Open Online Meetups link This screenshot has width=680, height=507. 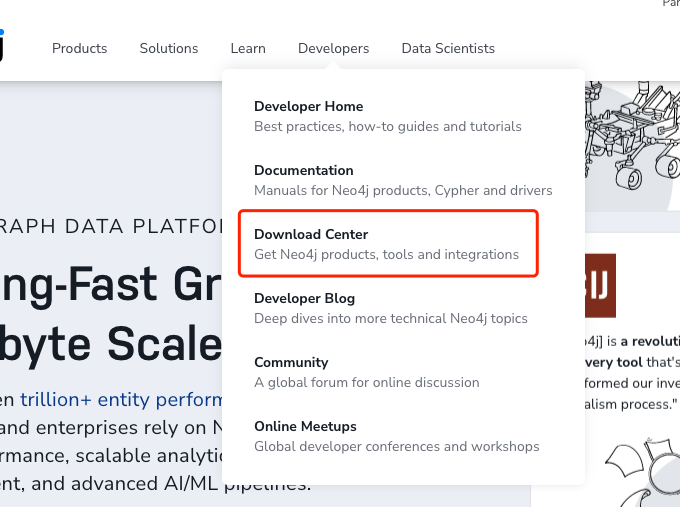click(305, 426)
